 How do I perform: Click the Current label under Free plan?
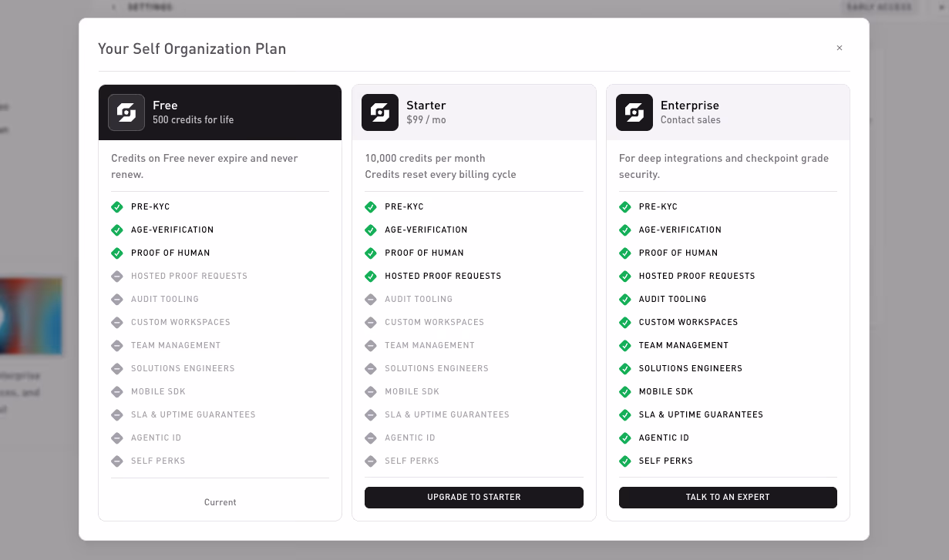[220, 502]
